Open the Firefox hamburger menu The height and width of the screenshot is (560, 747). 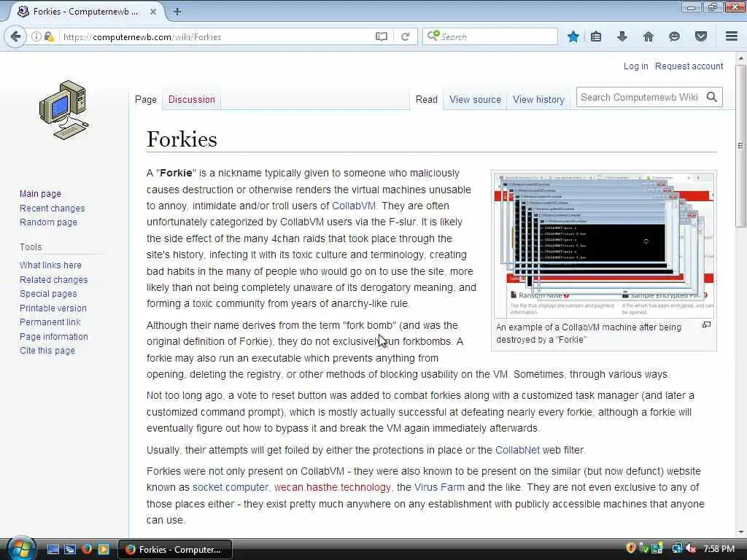coord(732,36)
